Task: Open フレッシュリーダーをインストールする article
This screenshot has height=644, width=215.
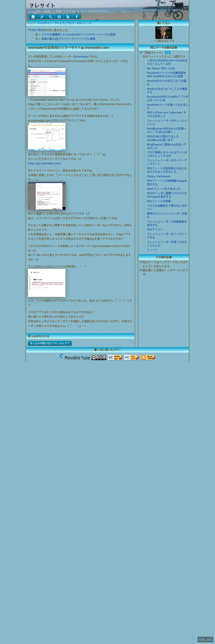Action: (x=167, y=236)
